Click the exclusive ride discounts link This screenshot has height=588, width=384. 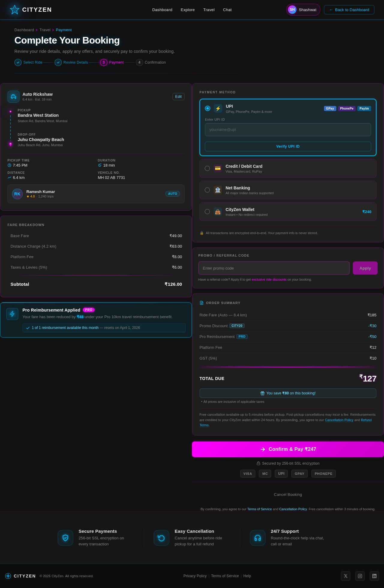pyautogui.click(x=269, y=279)
